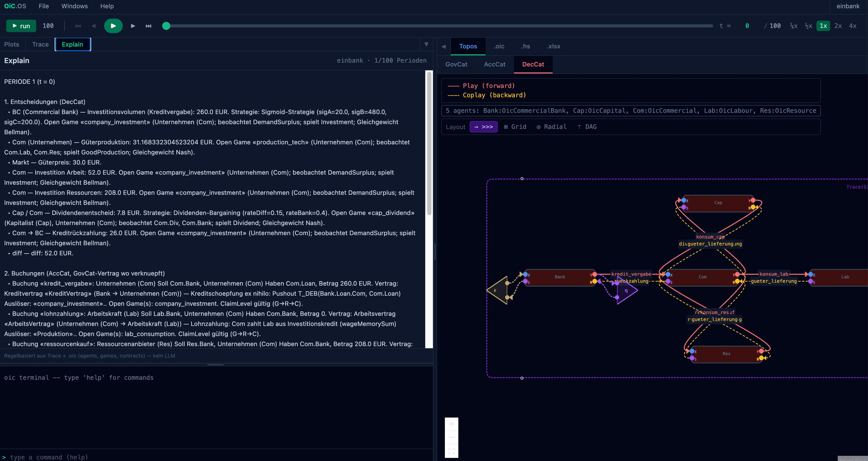
Task: Step forward one period
Action: pyautogui.click(x=133, y=26)
